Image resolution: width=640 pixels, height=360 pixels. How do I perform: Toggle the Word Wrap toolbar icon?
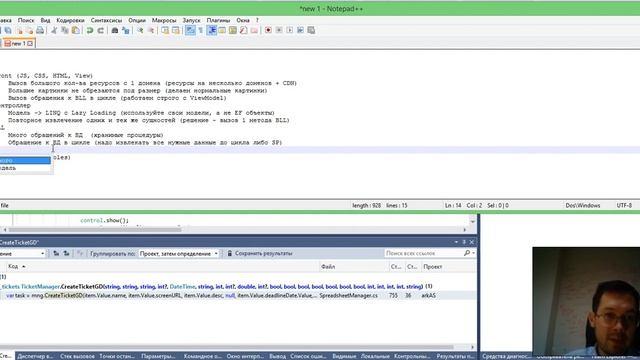point(190,30)
